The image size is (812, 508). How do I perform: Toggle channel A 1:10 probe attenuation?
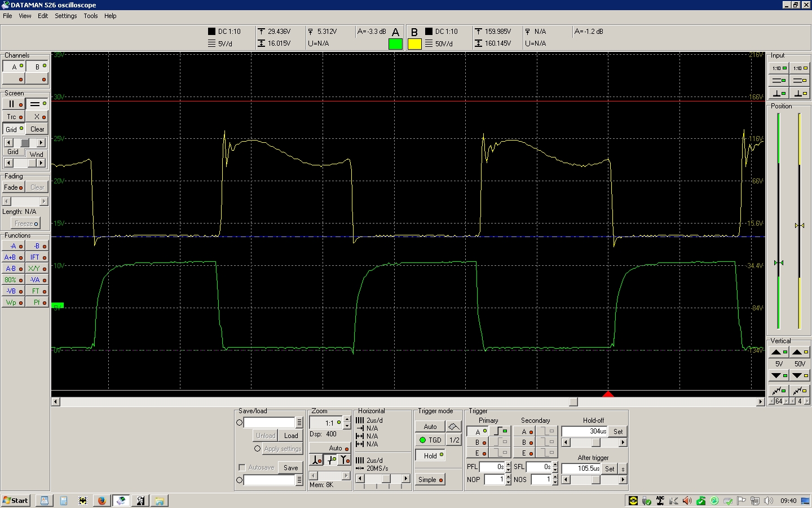point(779,68)
